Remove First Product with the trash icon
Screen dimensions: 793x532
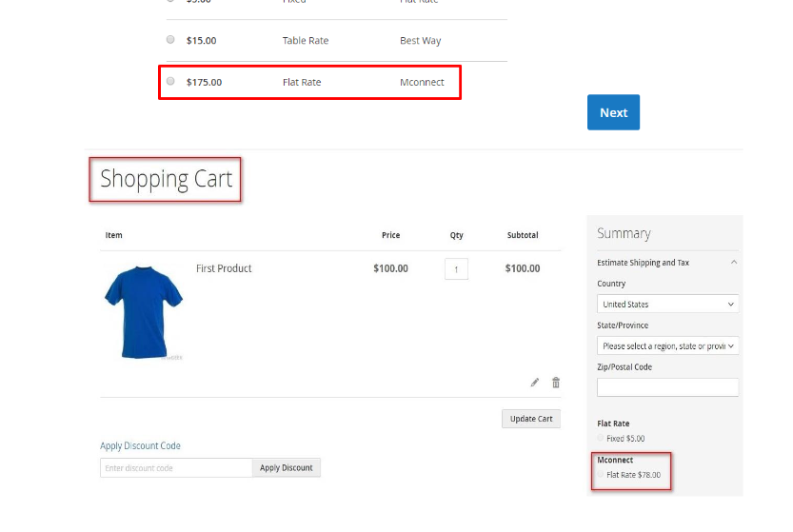(556, 383)
